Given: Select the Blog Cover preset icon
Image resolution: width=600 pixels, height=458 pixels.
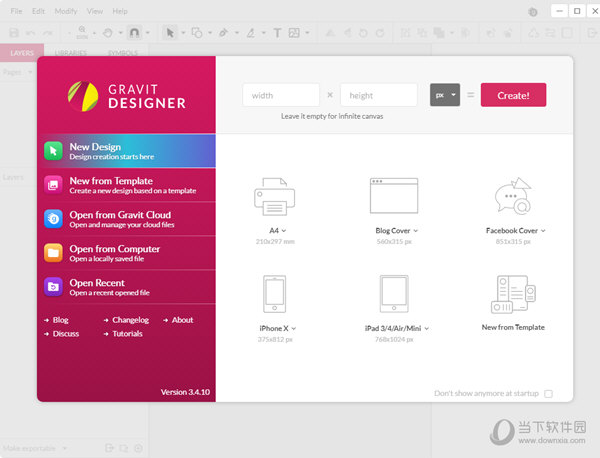Looking at the screenshot, I should point(393,199).
